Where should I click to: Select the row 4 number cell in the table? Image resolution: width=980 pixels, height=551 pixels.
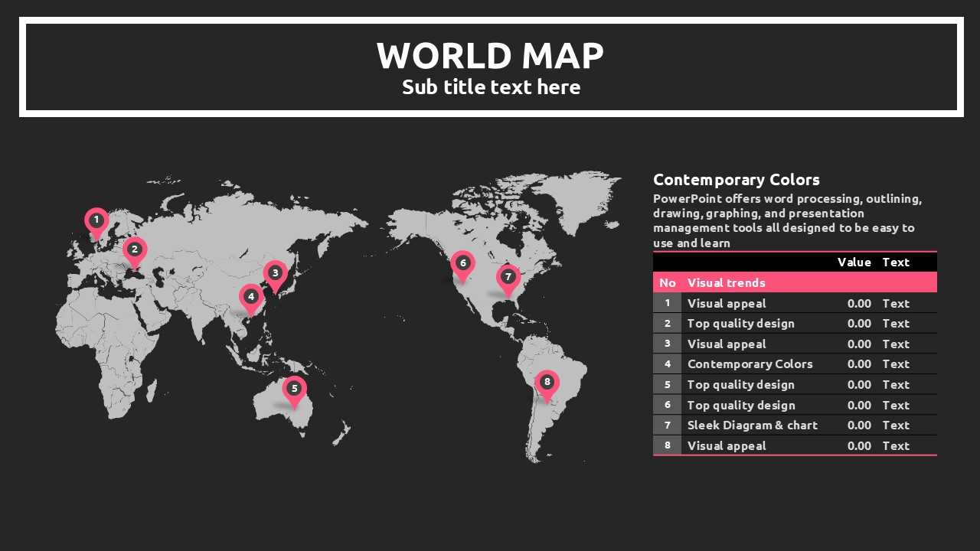click(667, 364)
